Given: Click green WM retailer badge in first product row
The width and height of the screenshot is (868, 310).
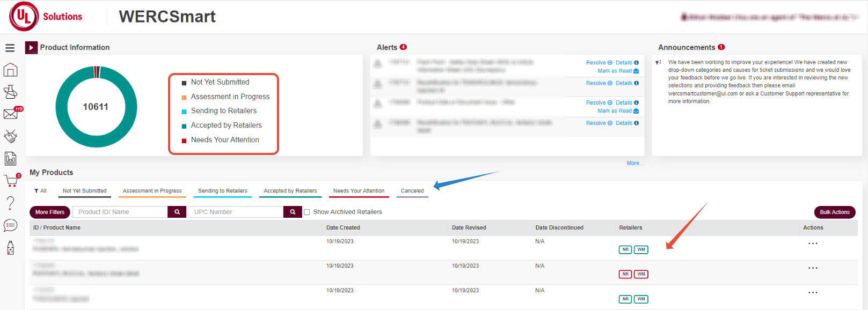Looking at the screenshot, I should click(x=641, y=249).
